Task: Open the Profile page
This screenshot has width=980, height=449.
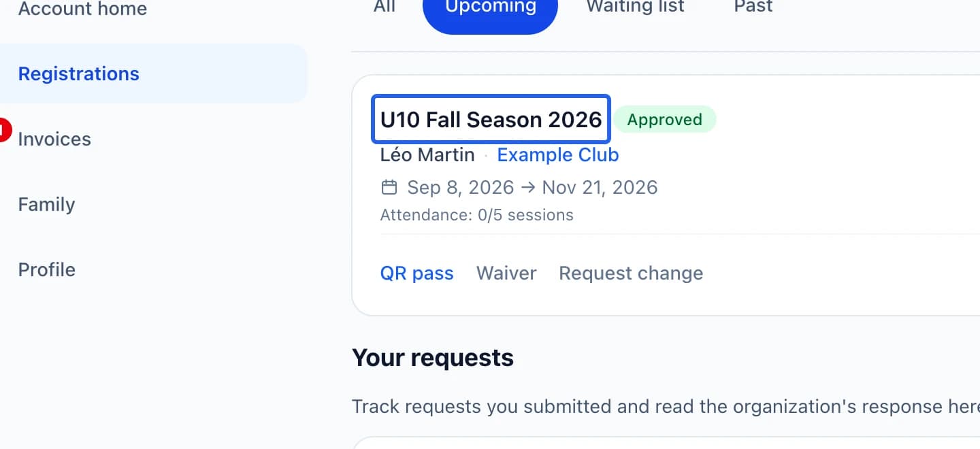Action: pyautogui.click(x=46, y=269)
